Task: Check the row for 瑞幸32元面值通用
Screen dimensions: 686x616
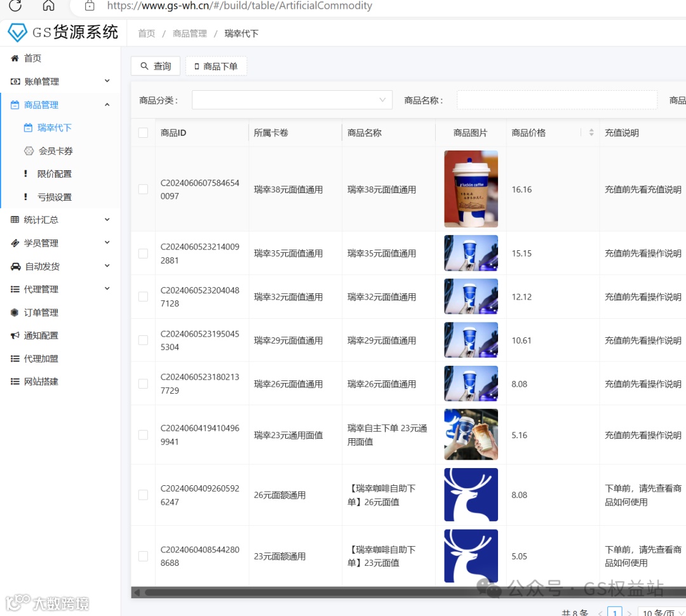Action: pyautogui.click(x=143, y=297)
